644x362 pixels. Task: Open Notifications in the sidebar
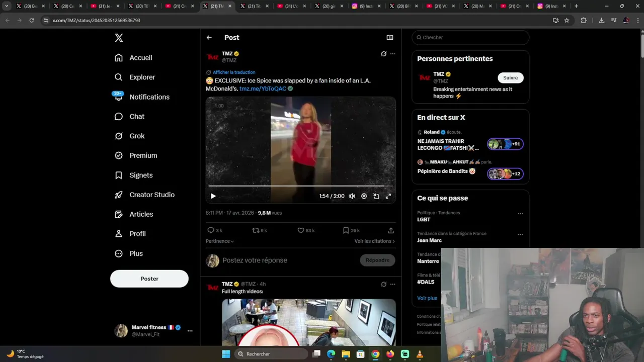142,97
